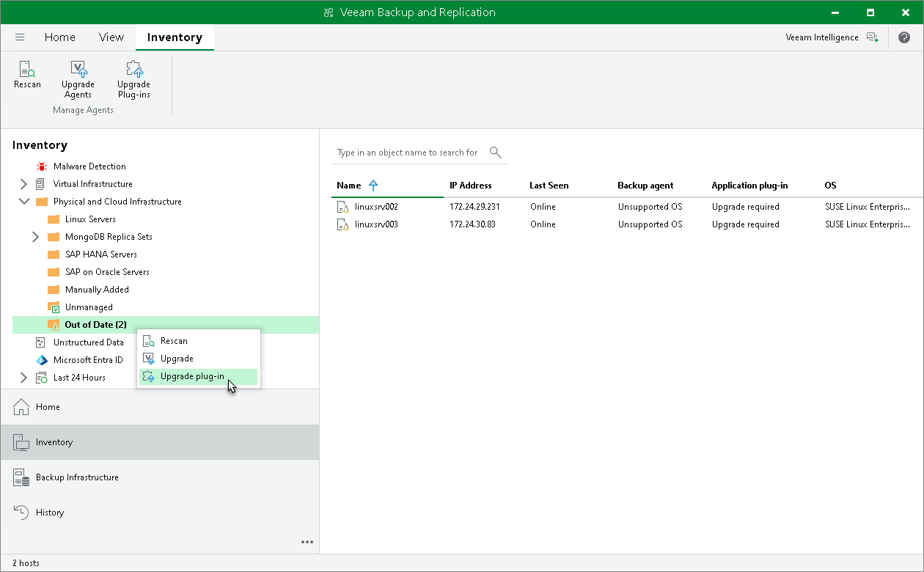Viewport: 924px width, 572px height.
Task: Expand the Virtual Infrastructure node
Action: coord(23,184)
